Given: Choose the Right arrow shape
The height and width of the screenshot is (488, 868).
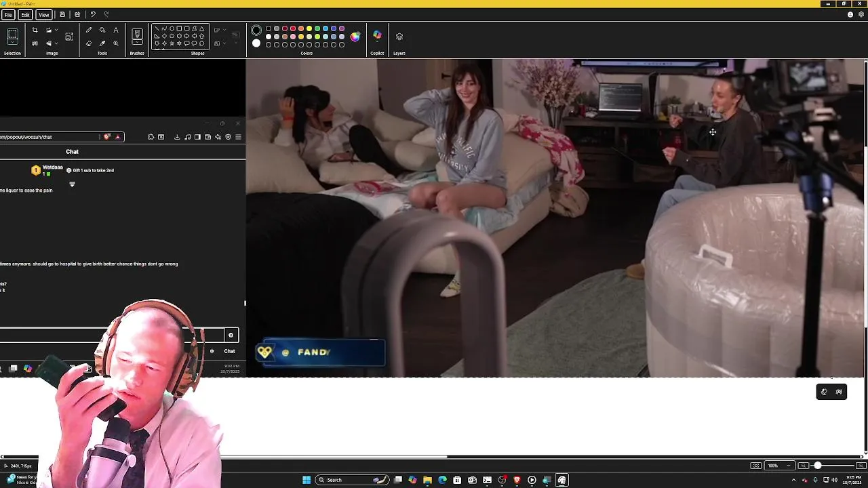Looking at the screenshot, I should [x=186, y=36].
